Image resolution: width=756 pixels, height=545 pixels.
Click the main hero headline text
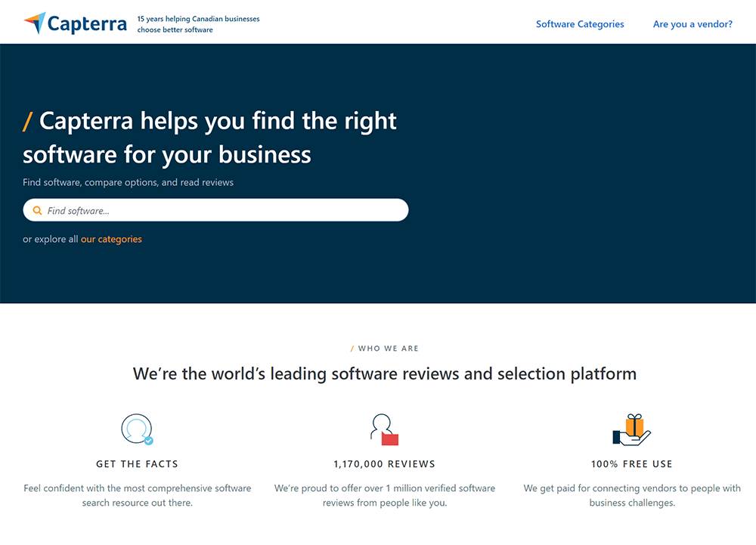209,138
